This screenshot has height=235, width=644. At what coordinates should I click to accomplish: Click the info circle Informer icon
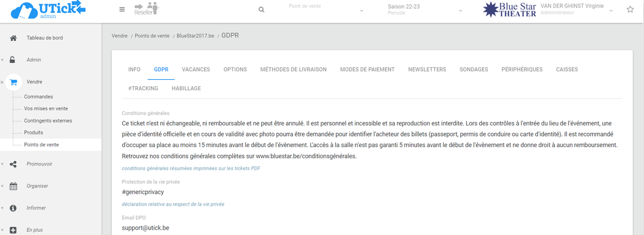point(13,208)
